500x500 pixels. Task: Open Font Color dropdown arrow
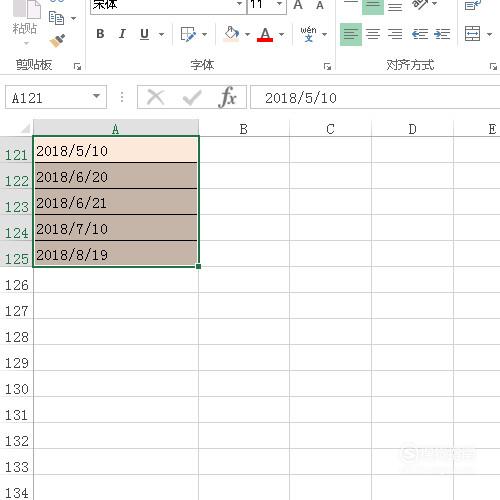coord(281,34)
